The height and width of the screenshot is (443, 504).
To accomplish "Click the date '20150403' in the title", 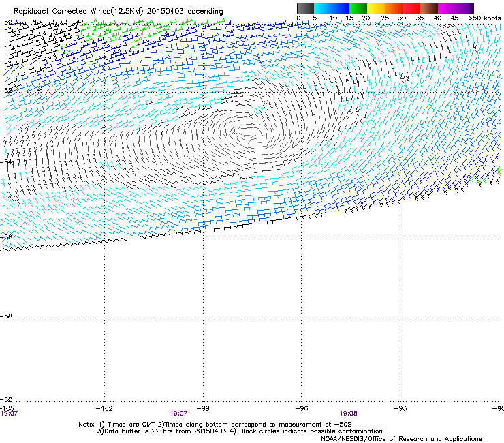I will pyautogui.click(x=166, y=12).
